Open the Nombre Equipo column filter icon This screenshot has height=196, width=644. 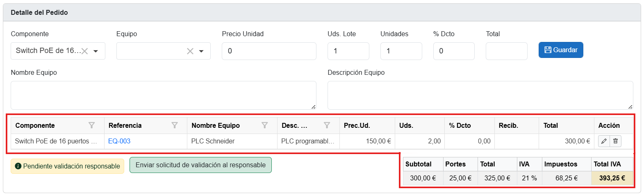coord(265,125)
